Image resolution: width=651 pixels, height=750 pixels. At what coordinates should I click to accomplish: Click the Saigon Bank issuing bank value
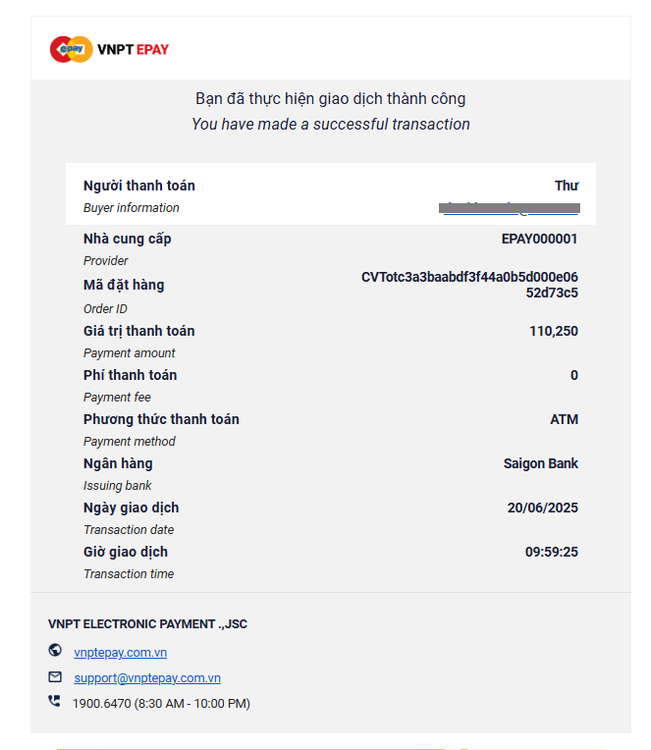540,463
